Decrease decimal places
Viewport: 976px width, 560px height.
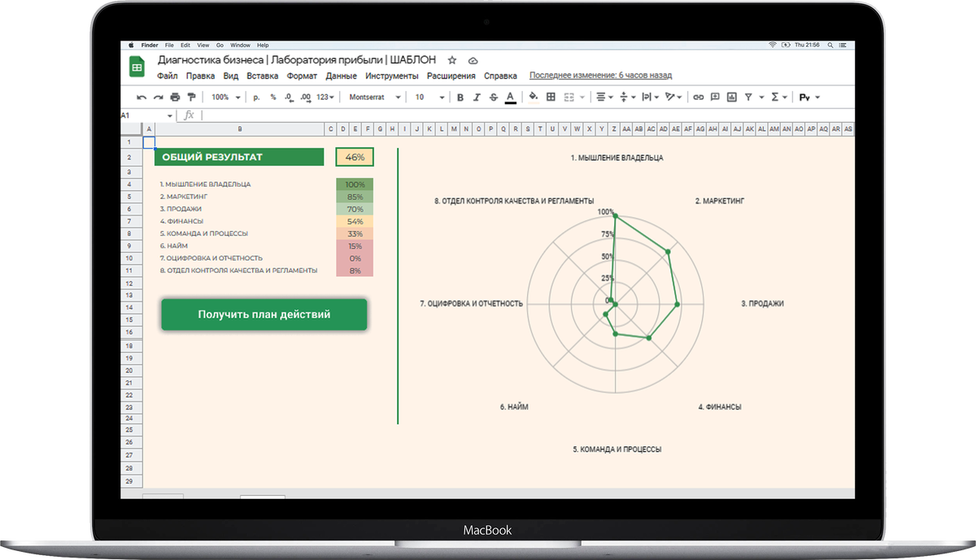[288, 98]
